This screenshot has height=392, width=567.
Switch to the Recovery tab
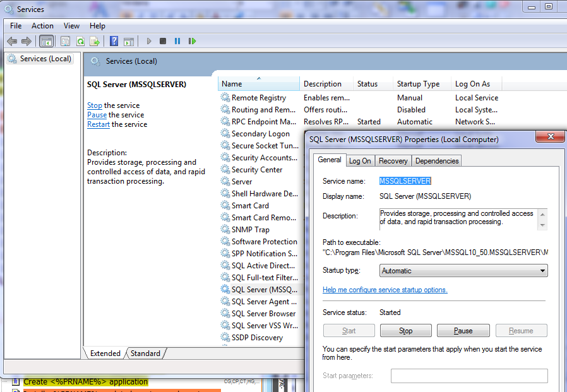(x=393, y=161)
